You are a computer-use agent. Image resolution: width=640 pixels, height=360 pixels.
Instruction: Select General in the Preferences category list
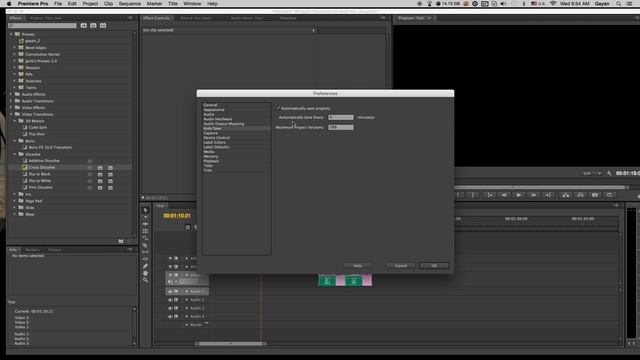(x=210, y=105)
